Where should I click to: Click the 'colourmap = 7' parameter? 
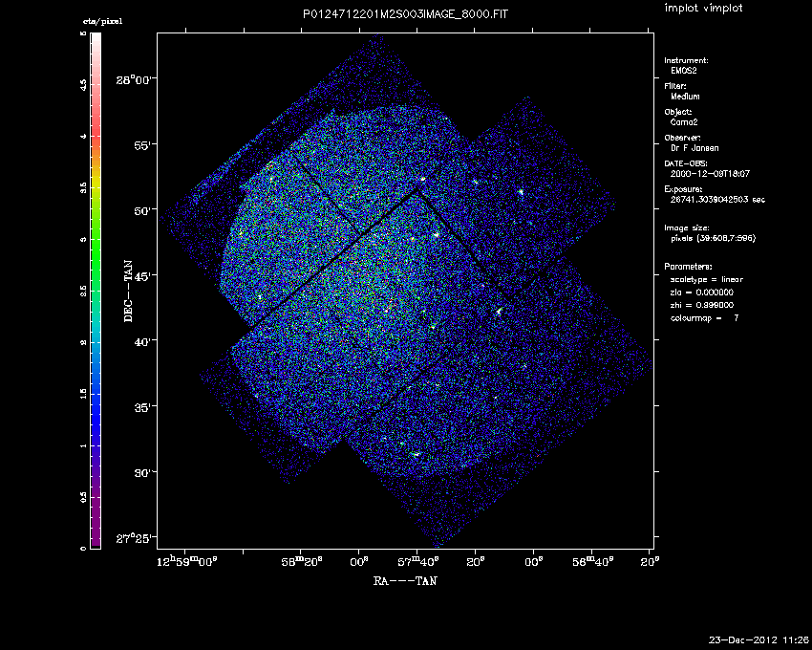[x=704, y=318]
